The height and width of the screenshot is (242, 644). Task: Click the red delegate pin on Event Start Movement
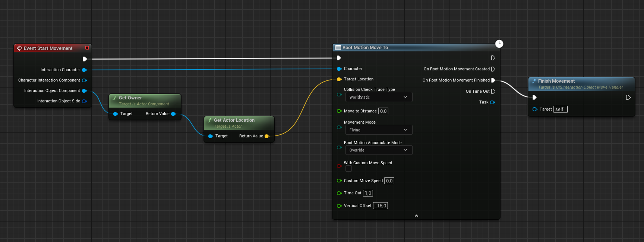(87, 48)
